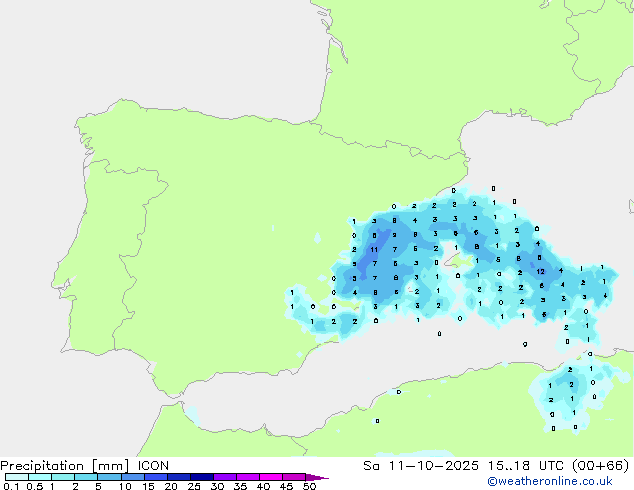Select the 1–2 mm legend swatch
The height and width of the screenshot is (490, 634).
[63, 477]
